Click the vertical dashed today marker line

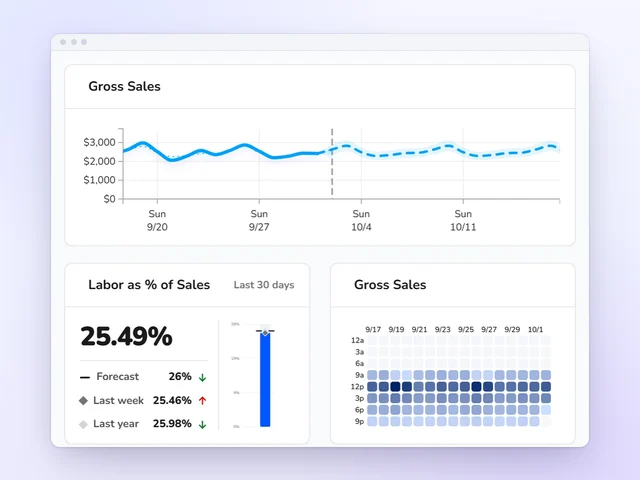pyautogui.click(x=332, y=163)
